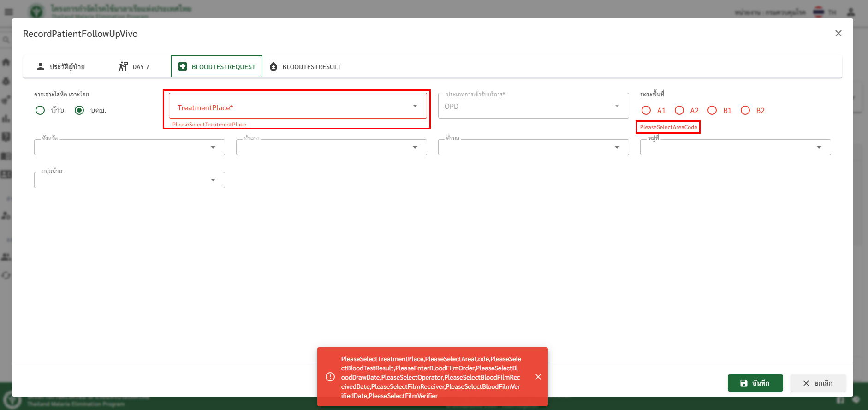Screen dimensions: 868x410
Task: Click the blood drop icon on BLOODTESTRESULT
Action: (273, 67)
